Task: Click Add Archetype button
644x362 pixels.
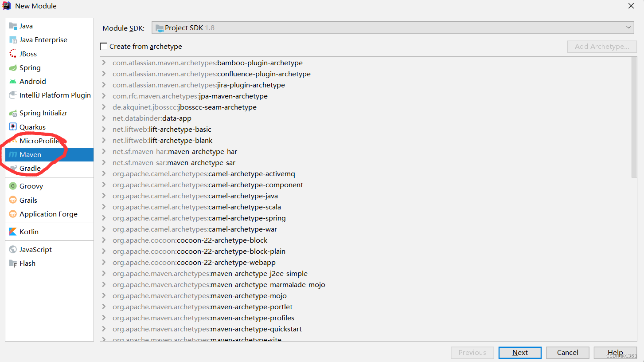Action: click(x=602, y=46)
